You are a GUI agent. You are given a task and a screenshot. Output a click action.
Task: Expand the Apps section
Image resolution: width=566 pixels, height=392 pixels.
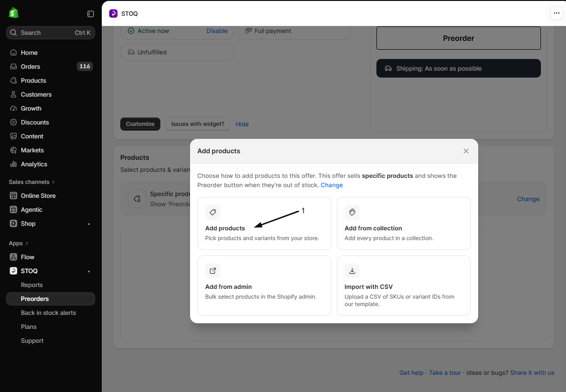point(19,243)
